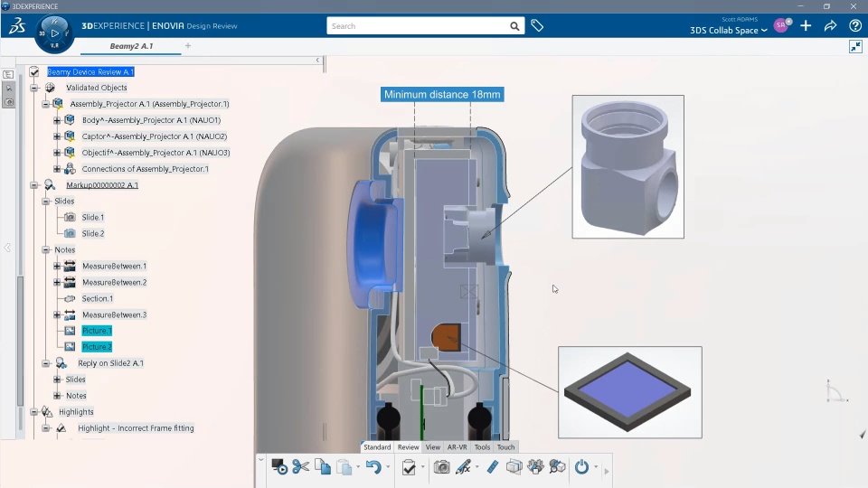Select the Beamy2 A.1 document tab
The width and height of the screenshot is (868, 488).
click(131, 46)
